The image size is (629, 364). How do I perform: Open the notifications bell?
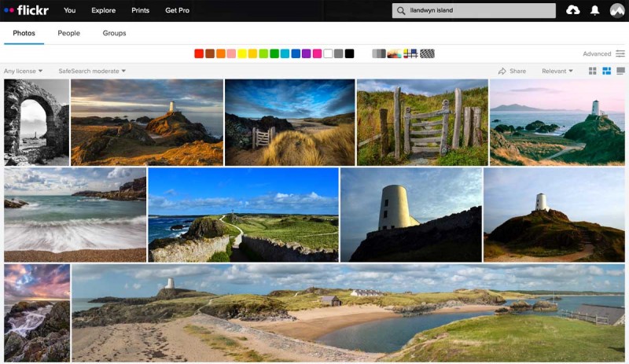[594, 10]
